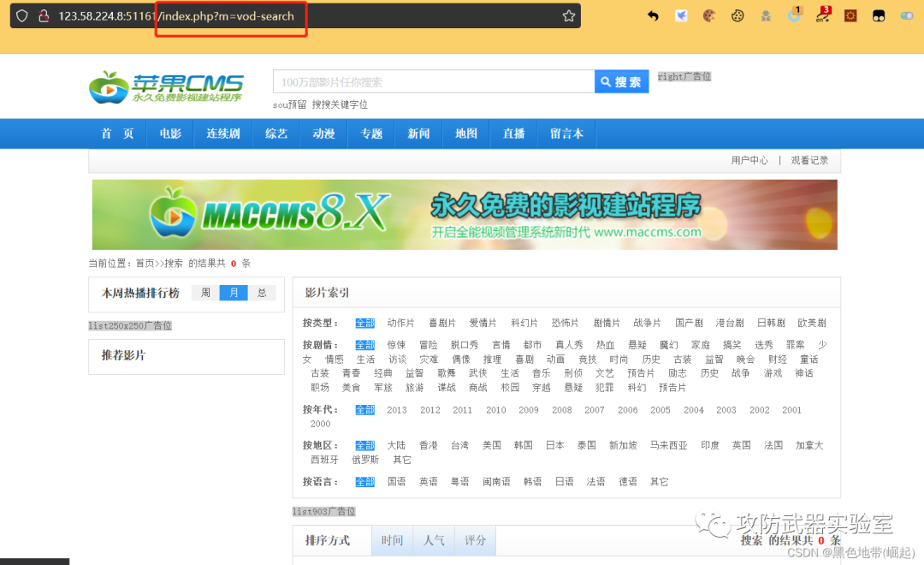The width and height of the screenshot is (924, 565).
Task: Open the 电影 navigation item
Action: [170, 134]
